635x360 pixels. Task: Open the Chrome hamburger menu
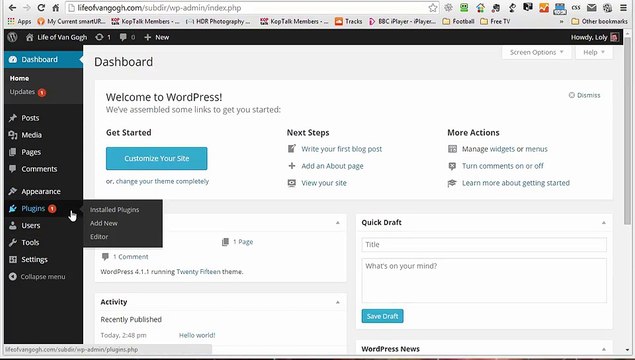coord(623,8)
